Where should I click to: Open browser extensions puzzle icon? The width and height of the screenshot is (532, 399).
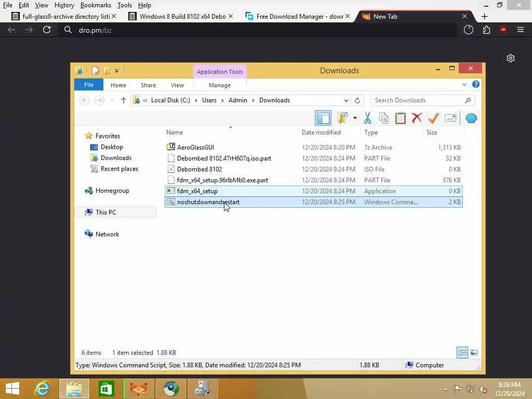click(x=486, y=30)
